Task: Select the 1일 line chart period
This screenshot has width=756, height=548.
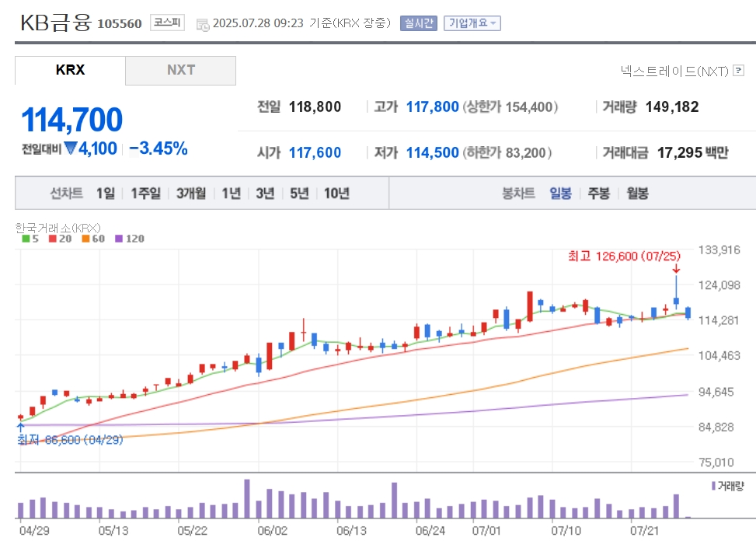Action: pyautogui.click(x=106, y=194)
